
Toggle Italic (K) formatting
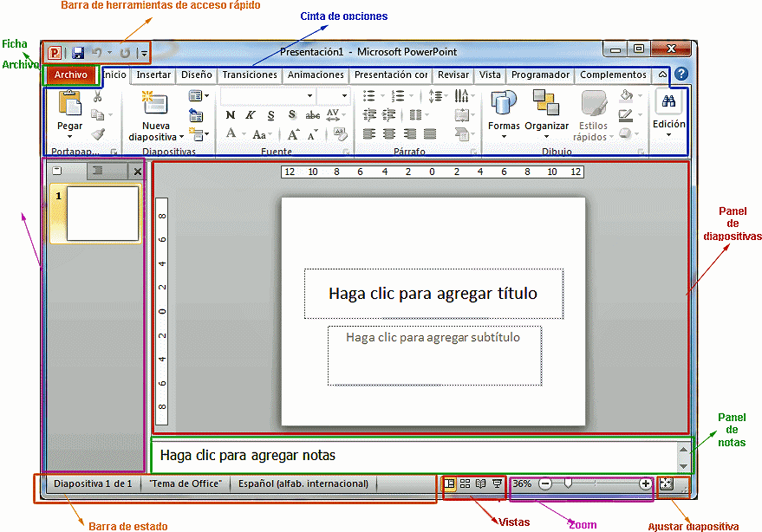(251, 115)
